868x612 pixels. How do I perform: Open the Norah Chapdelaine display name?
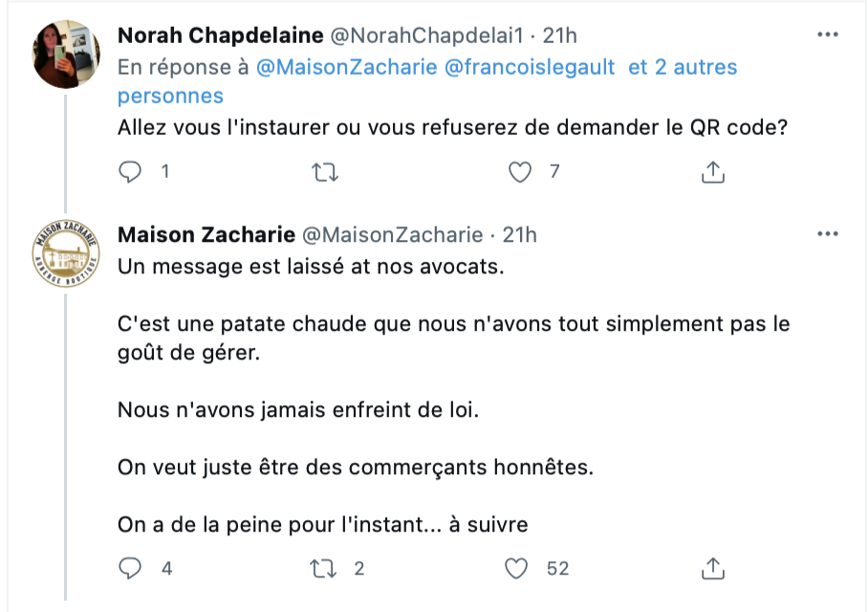coord(220,35)
